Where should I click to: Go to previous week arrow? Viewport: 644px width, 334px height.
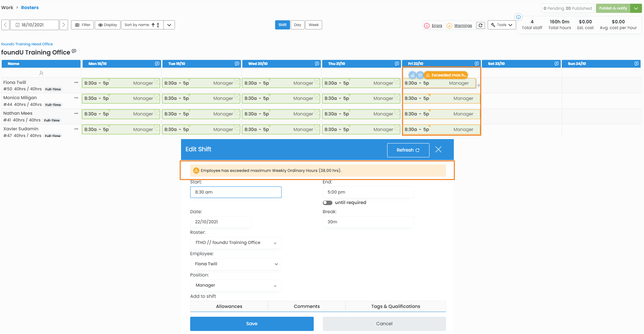point(5,25)
